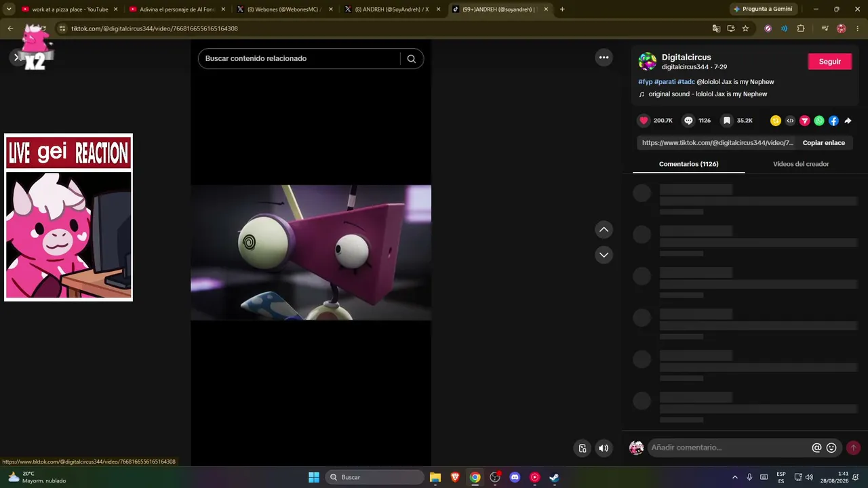Copy the link with Copiar enlace
868x488 pixels.
[824, 143]
